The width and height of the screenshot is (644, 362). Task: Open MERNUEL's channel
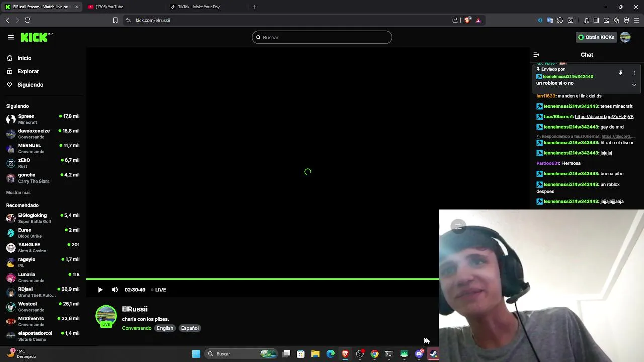(43, 148)
